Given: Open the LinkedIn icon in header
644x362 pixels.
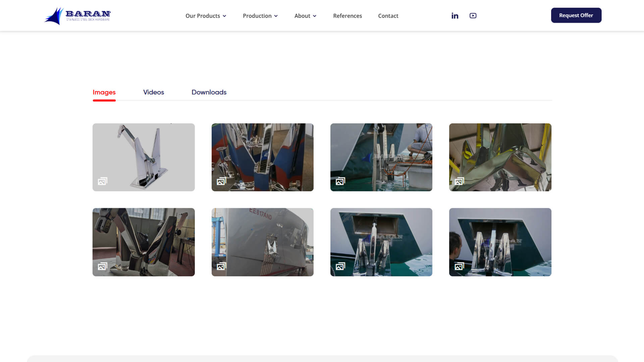Looking at the screenshot, I should (x=454, y=16).
